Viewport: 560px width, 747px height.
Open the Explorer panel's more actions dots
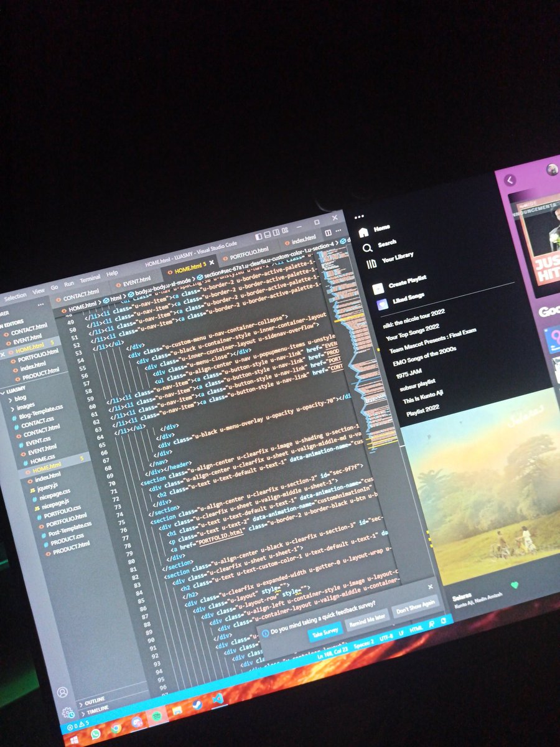click(40, 305)
